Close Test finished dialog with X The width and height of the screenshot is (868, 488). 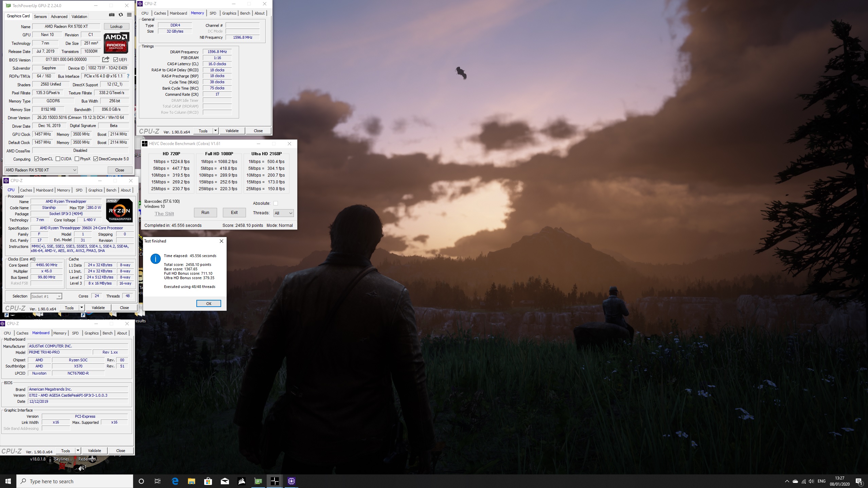point(222,241)
